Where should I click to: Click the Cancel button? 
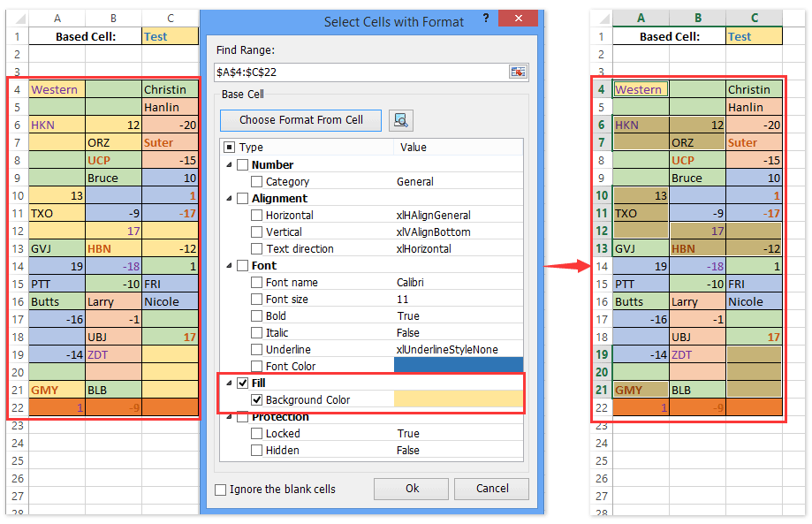point(491,489)
